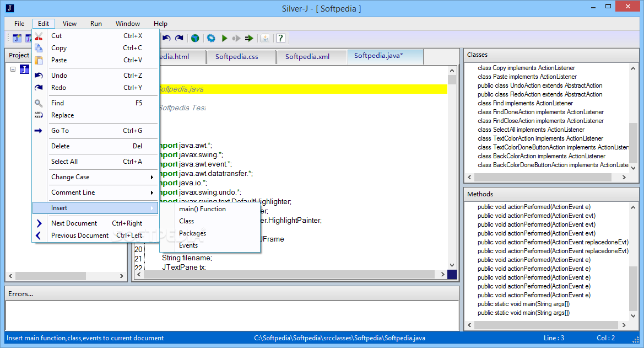The width and height of the screenshot is (644, 348).
Task: Choose Select All from Edit menu
Action: (x=95, y=162)
